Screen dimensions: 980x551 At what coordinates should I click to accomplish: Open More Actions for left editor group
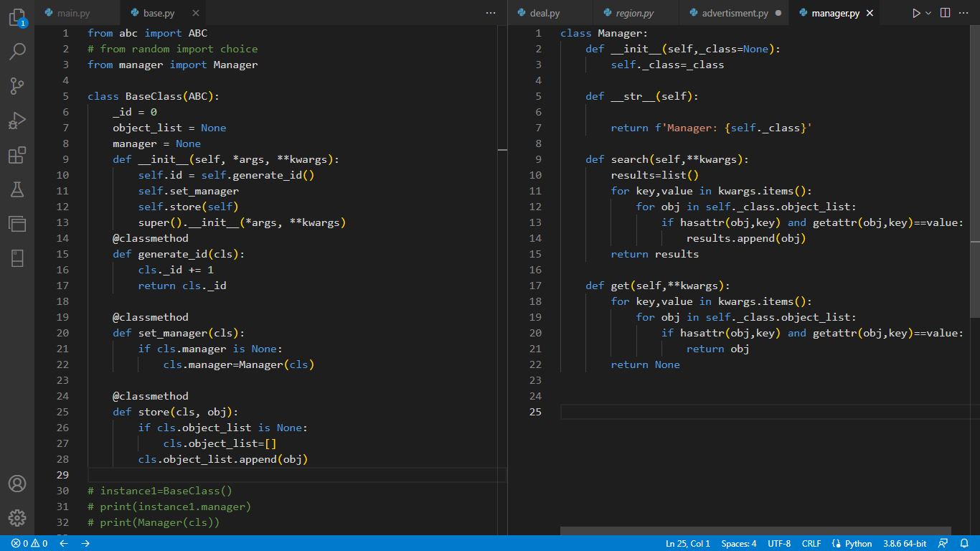pyautogui.click(x=491, y=13)
